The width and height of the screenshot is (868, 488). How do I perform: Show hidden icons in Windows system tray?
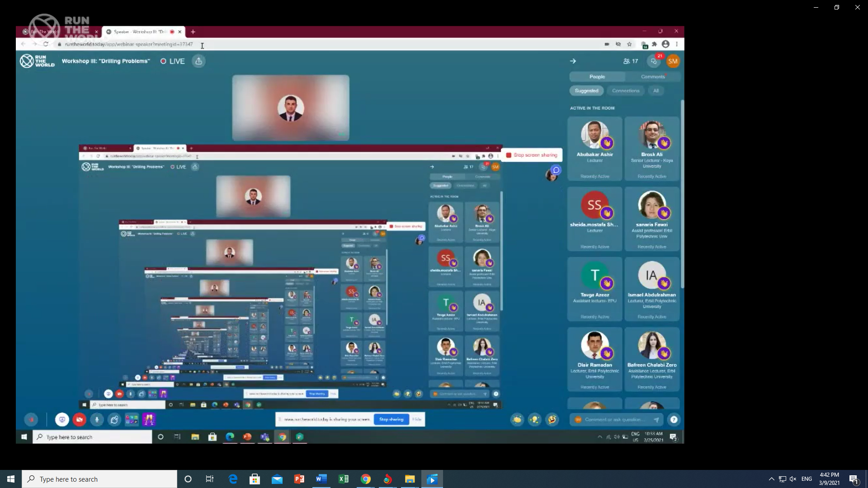(x=771, y=479)
